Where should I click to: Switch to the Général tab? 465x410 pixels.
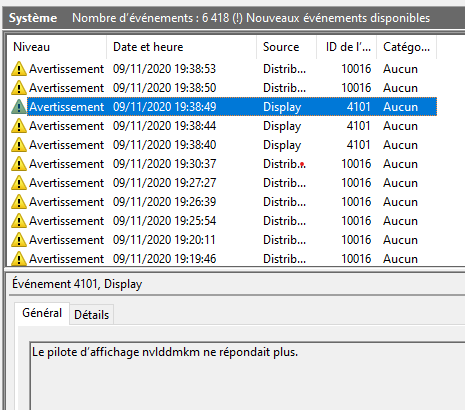click(x=42, y=313)
